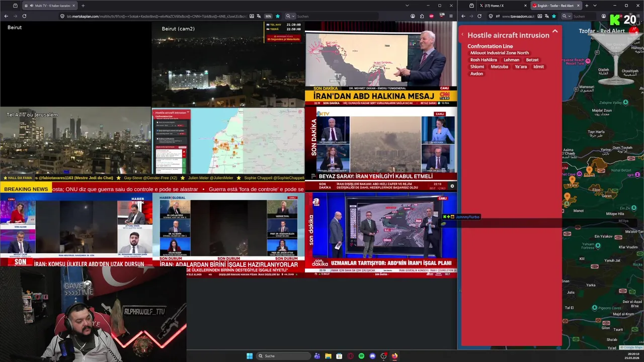Open the NTV Son Dakika news tile
Viewport: 644px width, 362px height.
coord(381,149)
